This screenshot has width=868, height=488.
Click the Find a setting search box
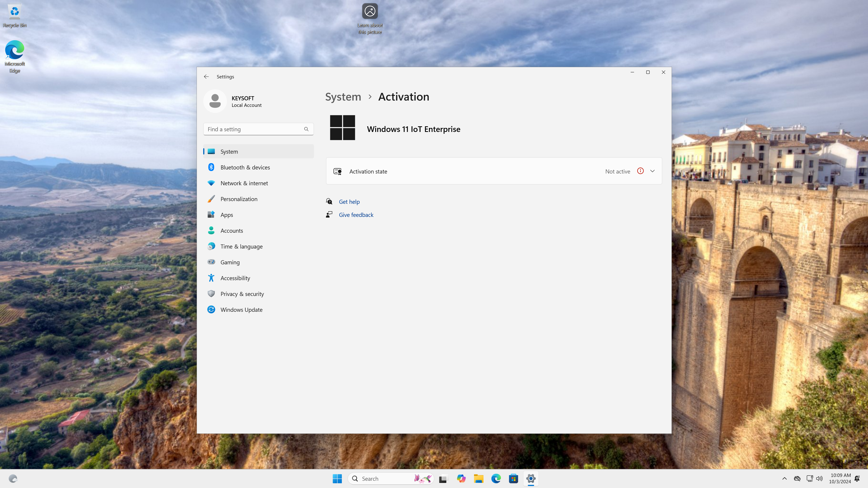pos(258,129)
